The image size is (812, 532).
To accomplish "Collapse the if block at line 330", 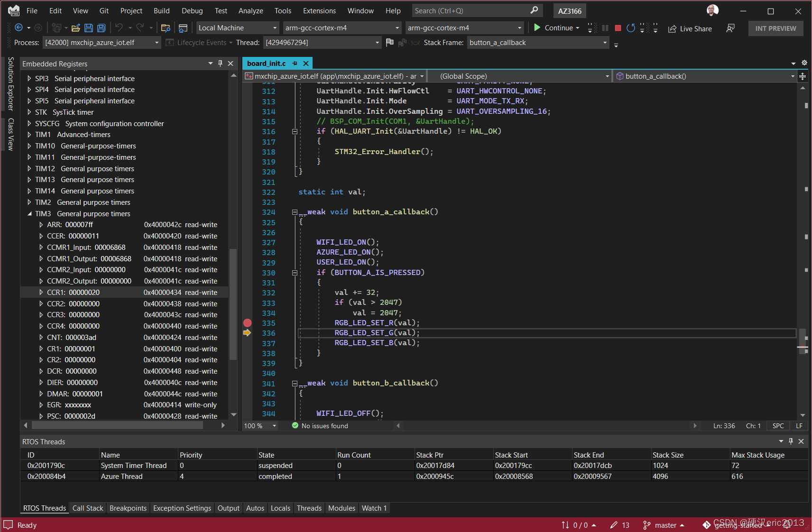I will click(295, 273).
